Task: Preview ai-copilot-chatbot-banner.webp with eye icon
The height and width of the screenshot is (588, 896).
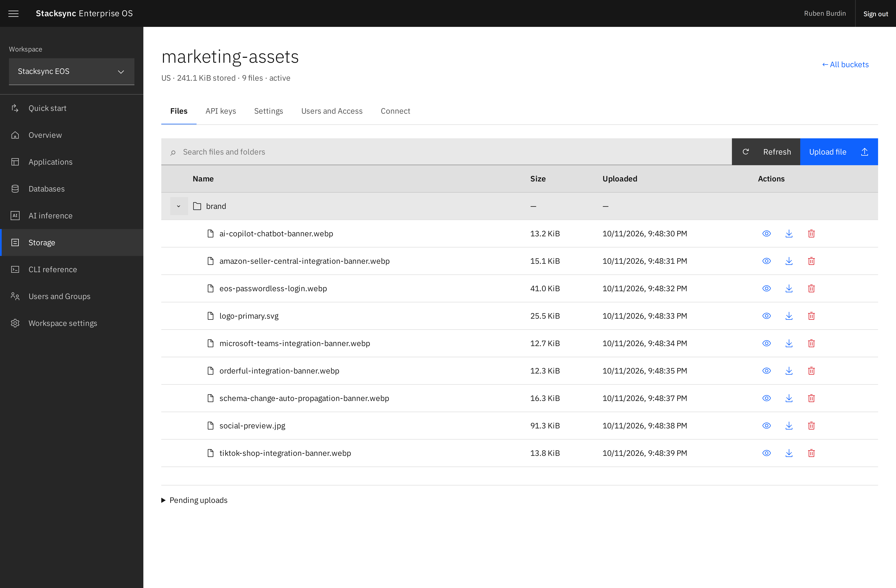Action: [x=767, y=234]
